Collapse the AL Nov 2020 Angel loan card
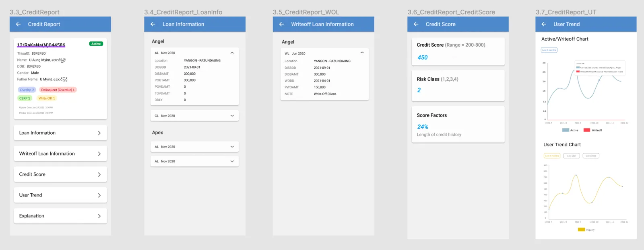644x250 pixels. [x=232, y=53]
